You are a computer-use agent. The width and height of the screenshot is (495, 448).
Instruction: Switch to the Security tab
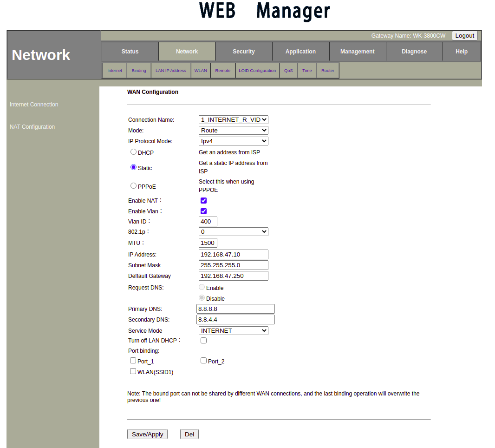coord(244,52)
